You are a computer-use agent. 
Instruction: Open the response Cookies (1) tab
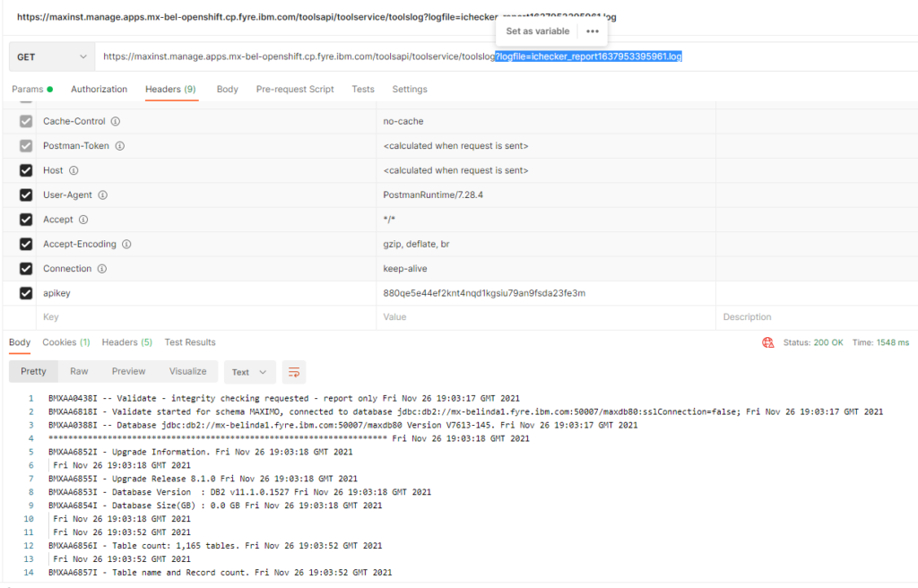(66, 342)
